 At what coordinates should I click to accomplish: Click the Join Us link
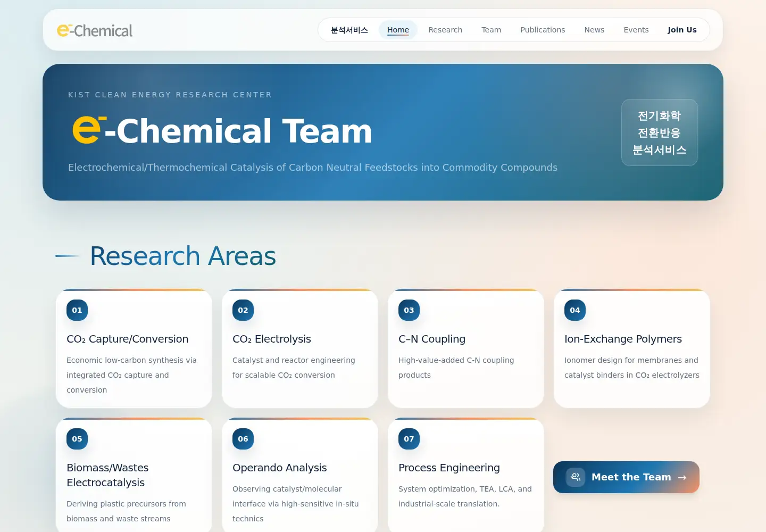point(682,30)
